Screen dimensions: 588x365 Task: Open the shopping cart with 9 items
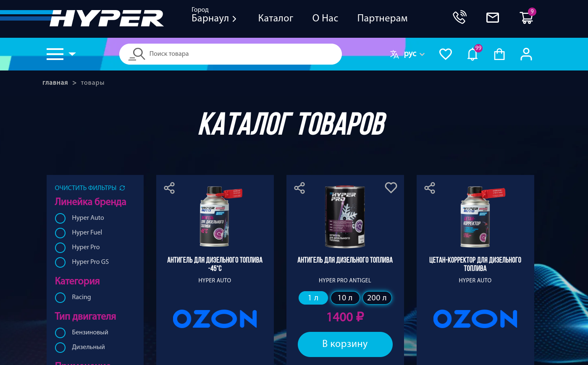[x=527, y=17]
